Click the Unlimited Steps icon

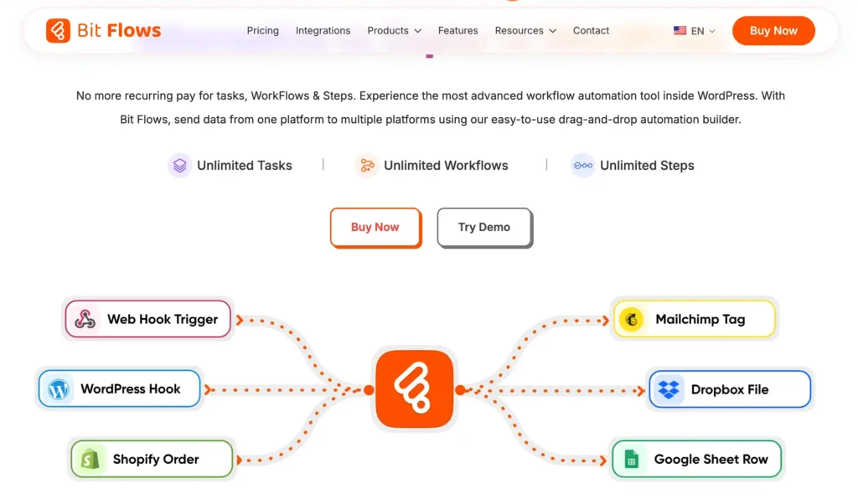tap(583, 165)
